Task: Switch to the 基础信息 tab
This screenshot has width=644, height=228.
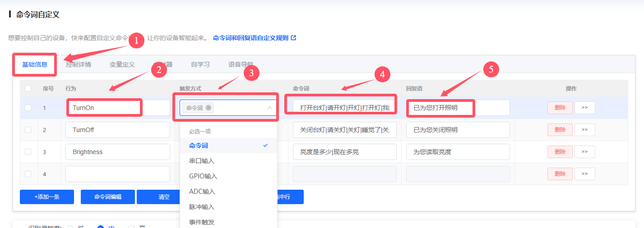Action: 35,64
